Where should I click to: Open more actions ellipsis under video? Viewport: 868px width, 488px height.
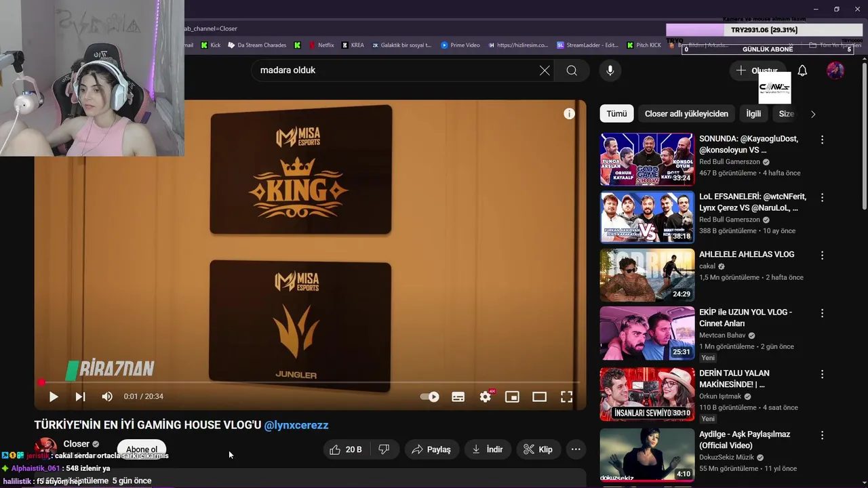[x=576, y=449]
